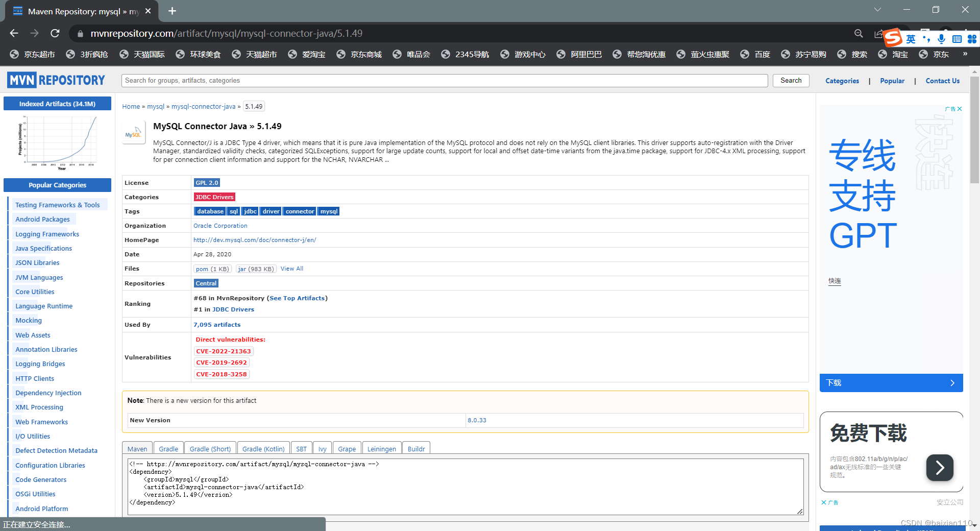This screenshot has height=531, width=980.
Task: Open a new browser tab
Action: point(172,11)
